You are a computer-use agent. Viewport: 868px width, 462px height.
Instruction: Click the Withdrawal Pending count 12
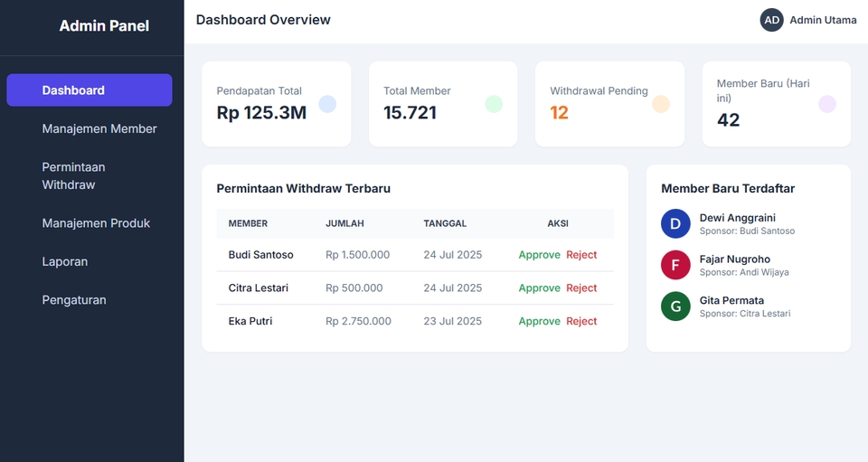[560, 113]
